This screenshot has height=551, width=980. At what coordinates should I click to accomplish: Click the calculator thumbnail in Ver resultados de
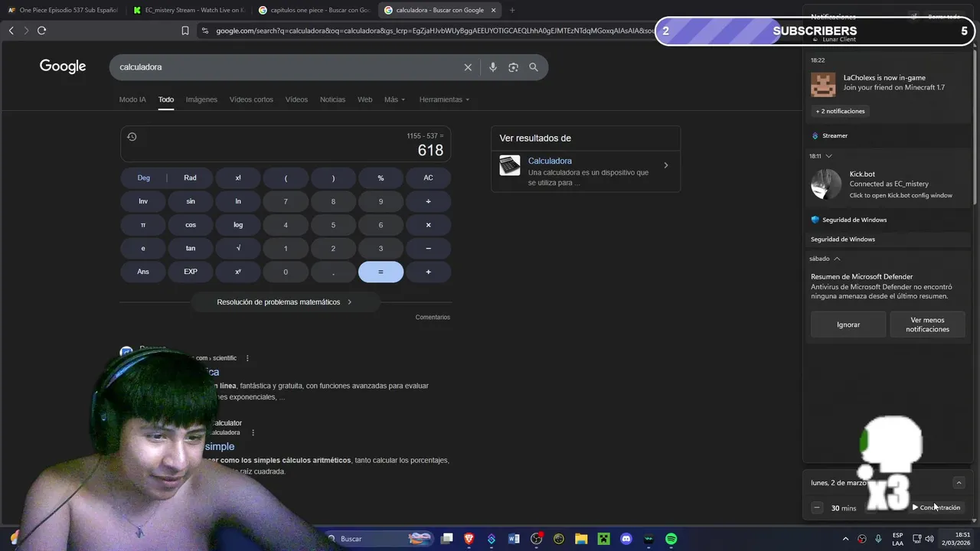pyautogui.click(x=510, y=165)
